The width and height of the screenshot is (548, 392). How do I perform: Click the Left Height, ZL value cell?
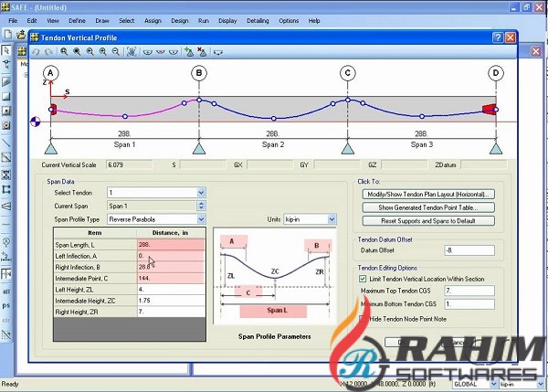(171, 289)
